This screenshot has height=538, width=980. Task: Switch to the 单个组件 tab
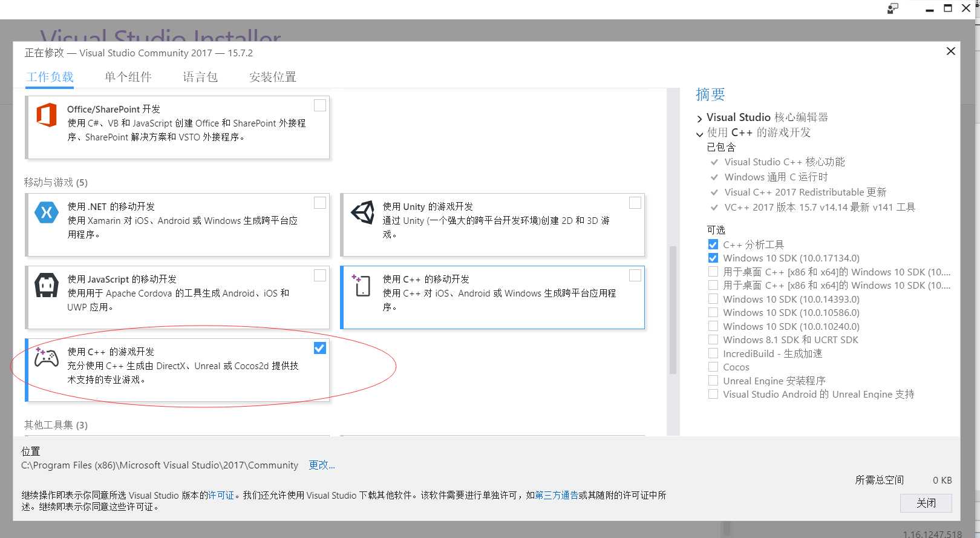tap(128, 77)
